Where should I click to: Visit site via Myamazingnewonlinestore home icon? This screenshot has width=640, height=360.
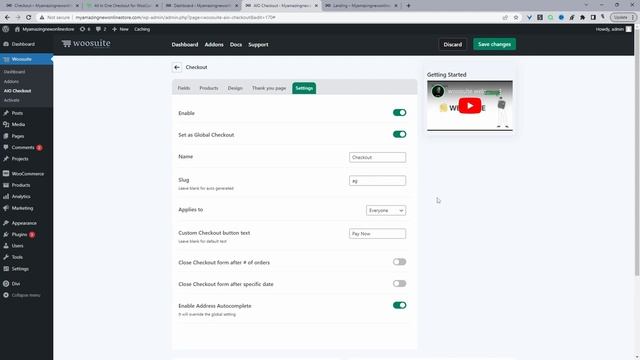tap(44, 29)
